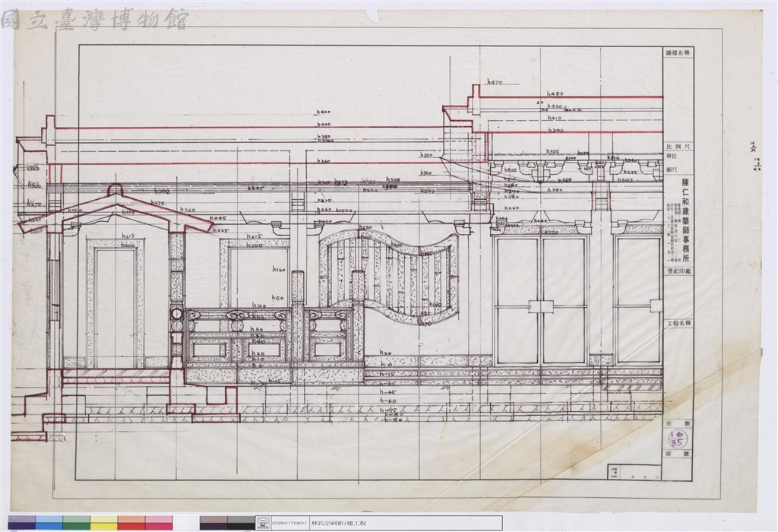Click the 比例尺 header cell
778x532 pixels.
point(678,147)
